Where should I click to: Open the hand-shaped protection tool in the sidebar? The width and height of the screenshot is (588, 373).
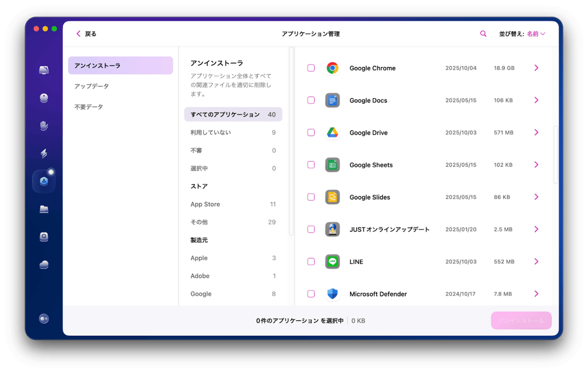(x=44, y=125)
